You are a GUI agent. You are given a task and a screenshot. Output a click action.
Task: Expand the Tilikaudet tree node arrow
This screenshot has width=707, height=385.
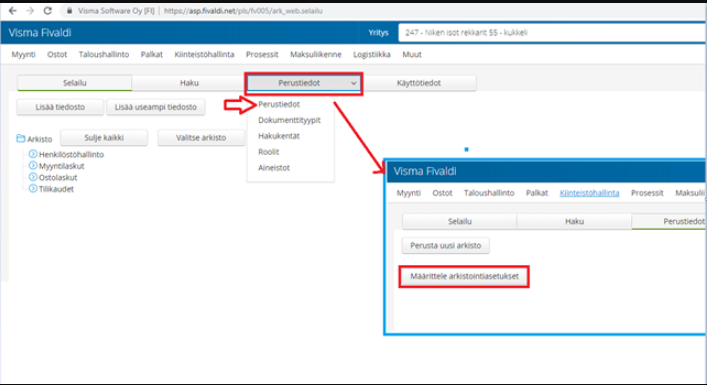pos(33,188)
